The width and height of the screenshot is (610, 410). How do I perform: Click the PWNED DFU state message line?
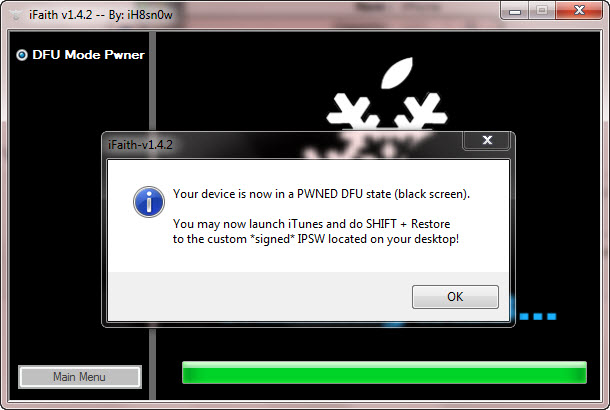(321, 194)
